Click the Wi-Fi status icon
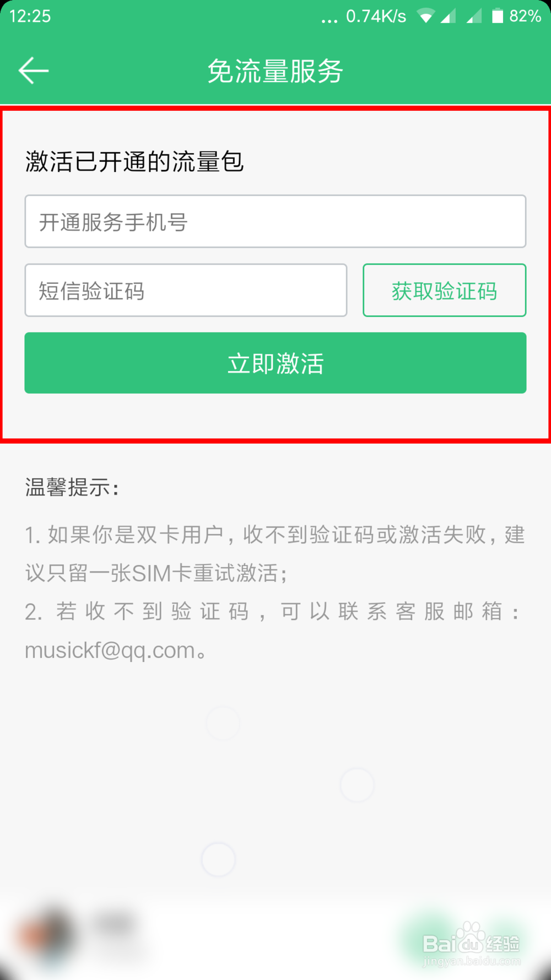 point(425,16)
